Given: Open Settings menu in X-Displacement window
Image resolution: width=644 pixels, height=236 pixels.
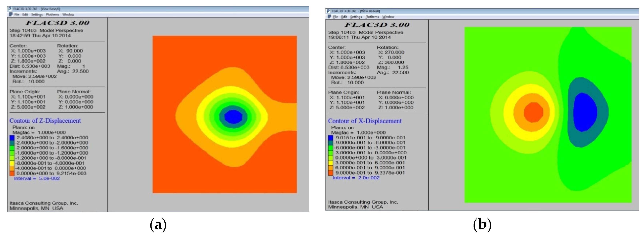Looking at the screenshot, I should (356, 17).
